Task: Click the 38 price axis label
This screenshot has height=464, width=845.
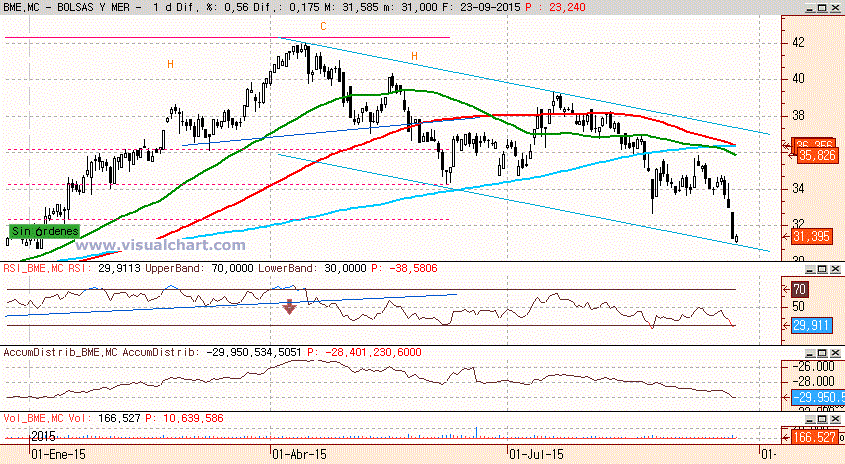Action: (x=798, y=116)
